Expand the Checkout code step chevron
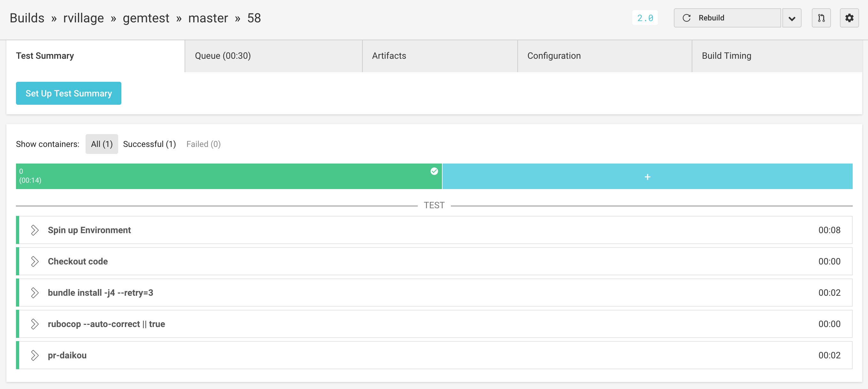 point(34,261)
